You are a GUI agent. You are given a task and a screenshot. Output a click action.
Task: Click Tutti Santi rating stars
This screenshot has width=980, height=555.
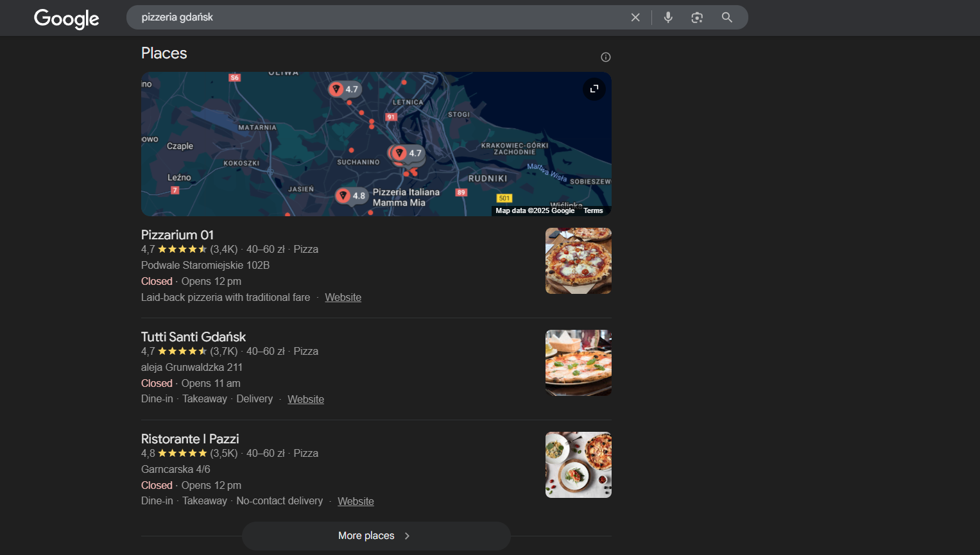tap(182, 351)
